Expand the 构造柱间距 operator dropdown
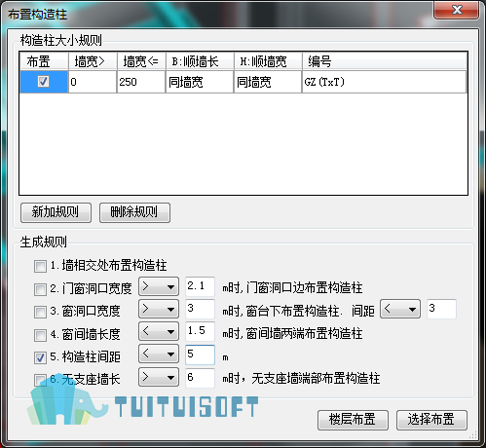Screen dimensions: 486x448 coord(159,354)
